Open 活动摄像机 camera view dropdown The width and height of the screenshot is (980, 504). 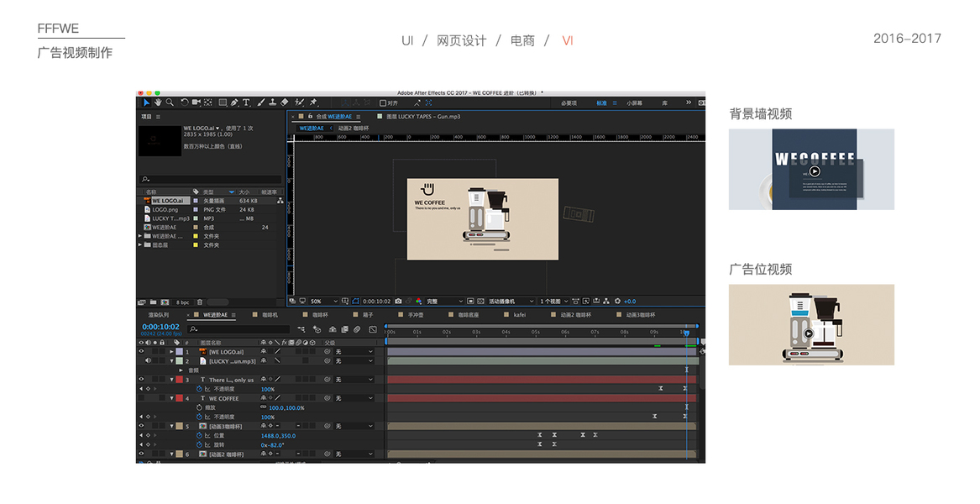pyautogui.click(x=511, y=302)
